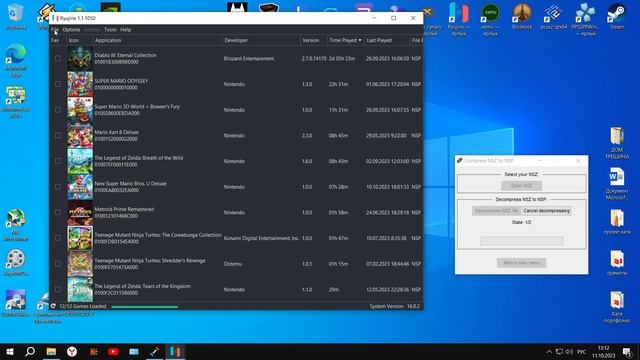Open the taskbar search icon
This screenshot has height=360, width=640.
click(30, 351)
